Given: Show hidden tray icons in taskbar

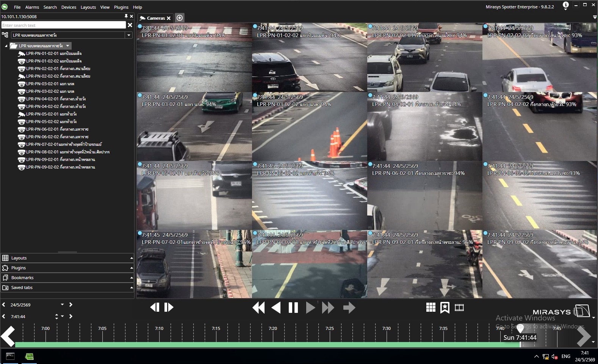Looking at the screenshot, I should tap(536, 356).
